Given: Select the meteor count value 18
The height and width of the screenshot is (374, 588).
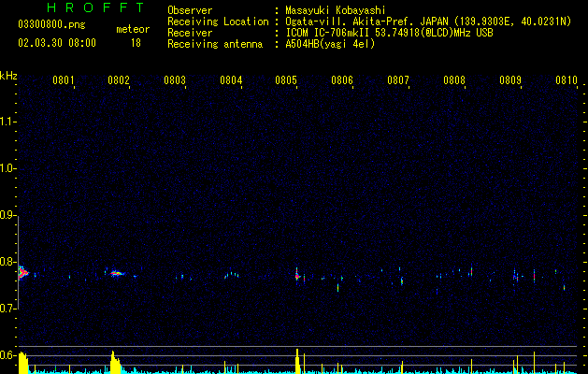Looking at the screenshot, I should tap(136, 43).
